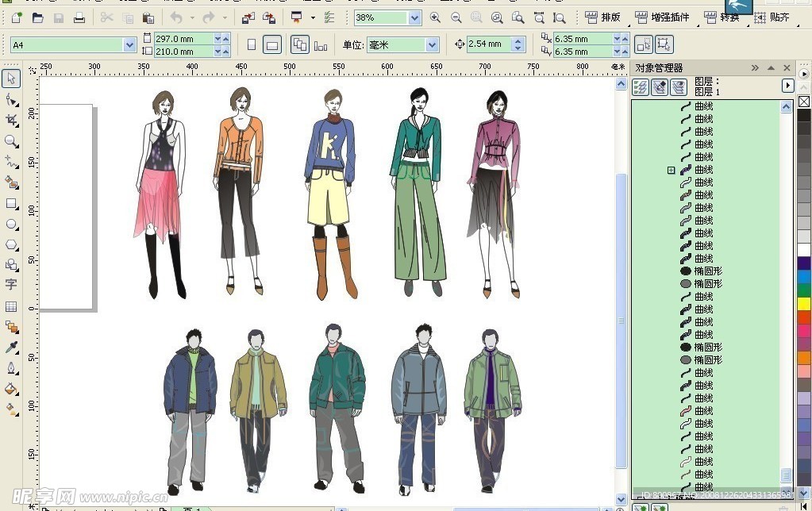Image resolution: width=812 pixels, height=511 pixels.
Task: Select the Table tool
Action: click(x=11, y=306)
